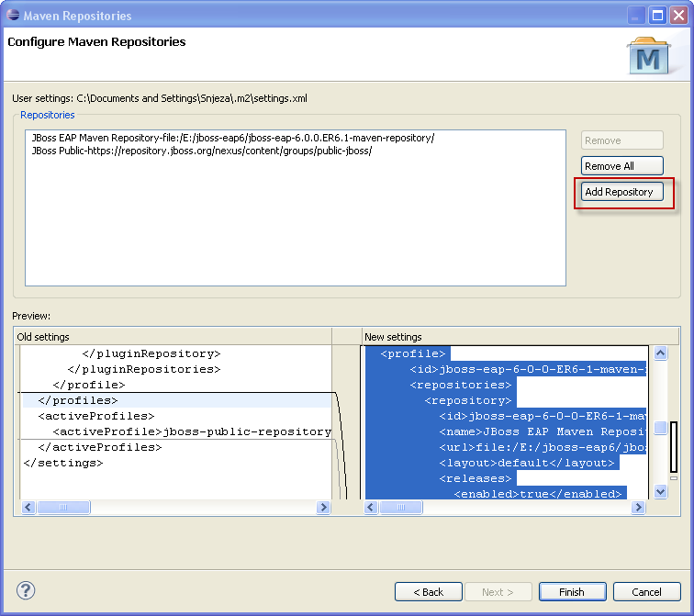
Task: Cancel the Maven Repositories dialog
Action: [646, 591]
